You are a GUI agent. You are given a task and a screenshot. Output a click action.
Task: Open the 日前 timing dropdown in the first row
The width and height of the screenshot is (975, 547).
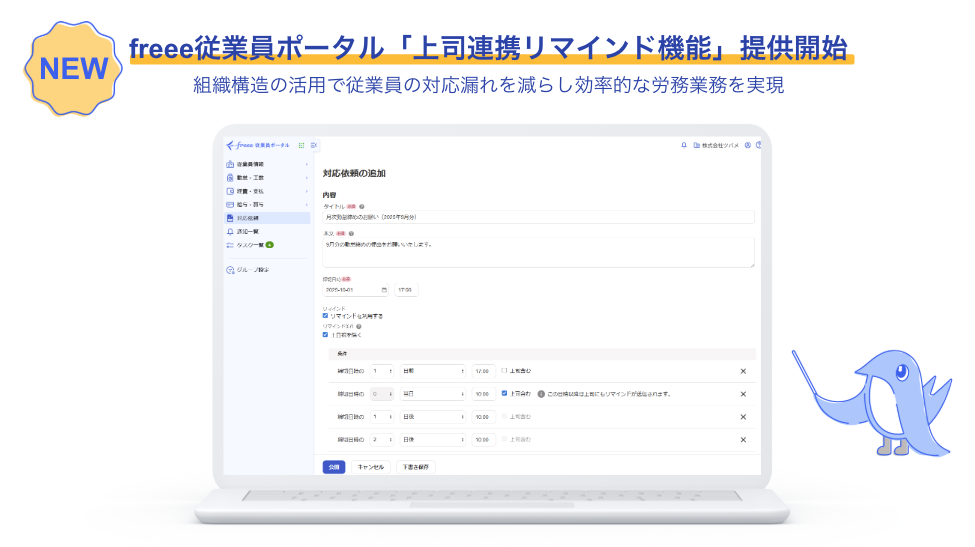tap(433, 371)
